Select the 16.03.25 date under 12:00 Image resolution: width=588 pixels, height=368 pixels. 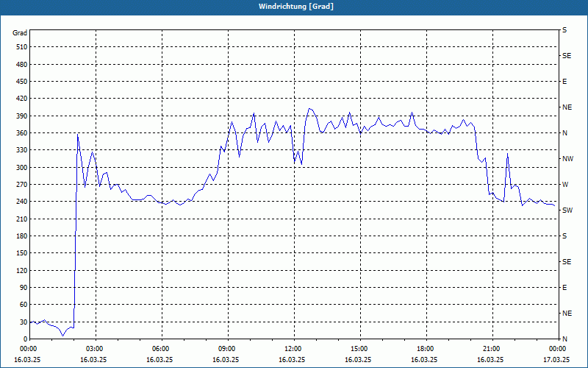[292, 359]
